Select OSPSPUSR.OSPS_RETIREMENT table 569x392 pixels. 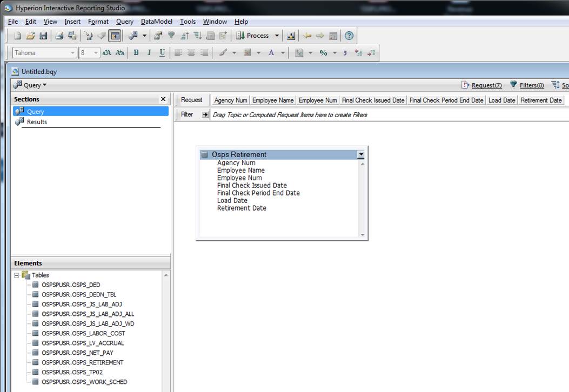click(x=82, y=362)
